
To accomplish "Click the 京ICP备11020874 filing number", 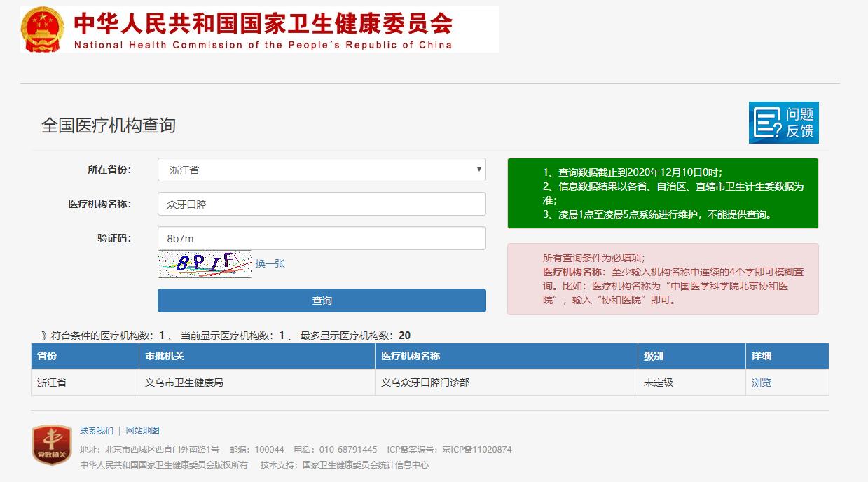I will click(x=476, y=449).
